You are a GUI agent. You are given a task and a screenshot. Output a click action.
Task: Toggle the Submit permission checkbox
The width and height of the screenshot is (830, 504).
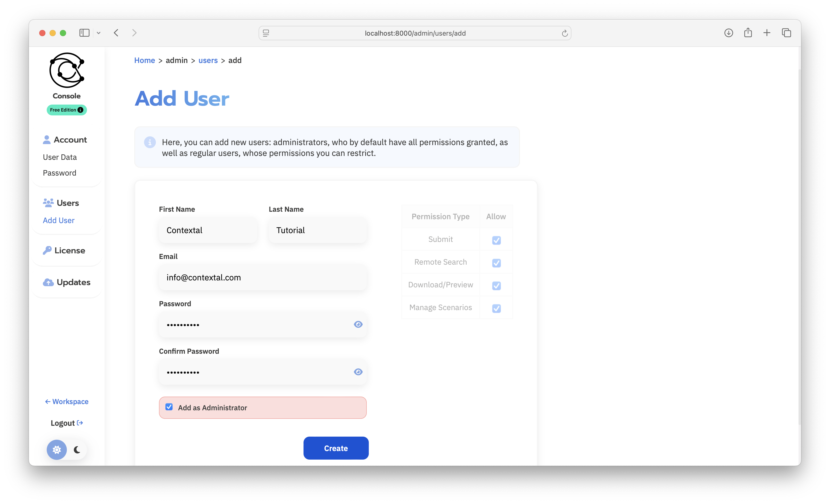click(496, 240)
